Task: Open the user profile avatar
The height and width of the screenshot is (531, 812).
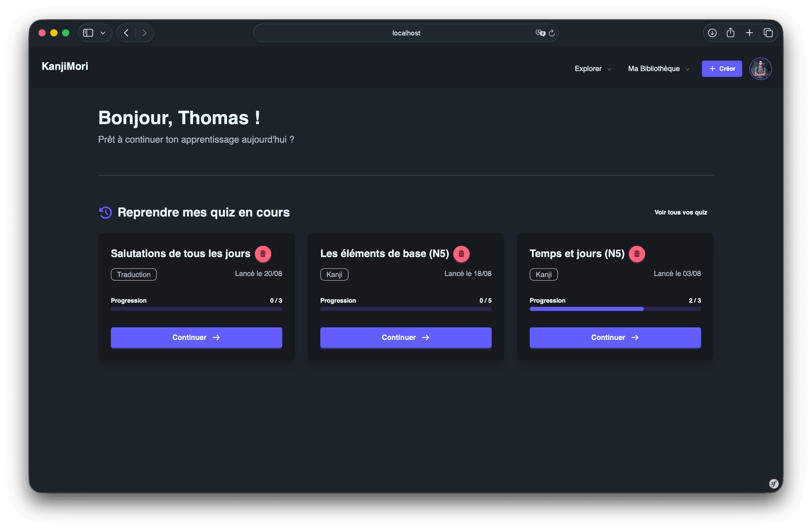Action: (x=760, y=68)
